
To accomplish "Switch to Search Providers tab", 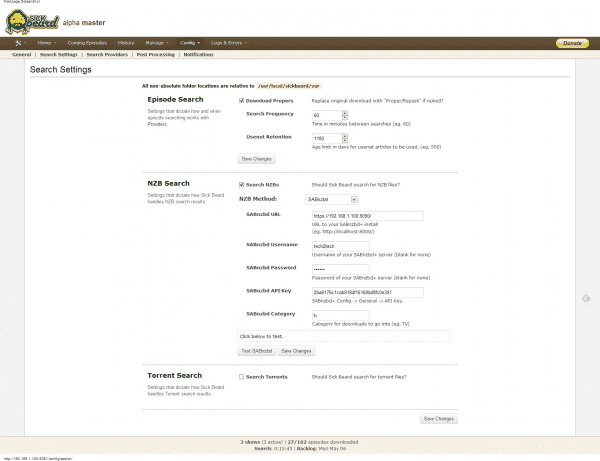I will pyautogui.click(x=107, y=55).
